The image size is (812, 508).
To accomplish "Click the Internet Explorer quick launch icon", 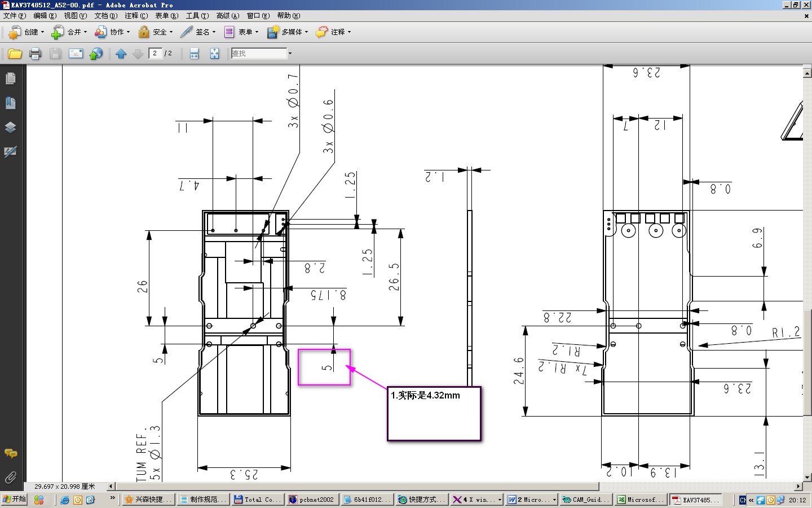I will (65, 500).
